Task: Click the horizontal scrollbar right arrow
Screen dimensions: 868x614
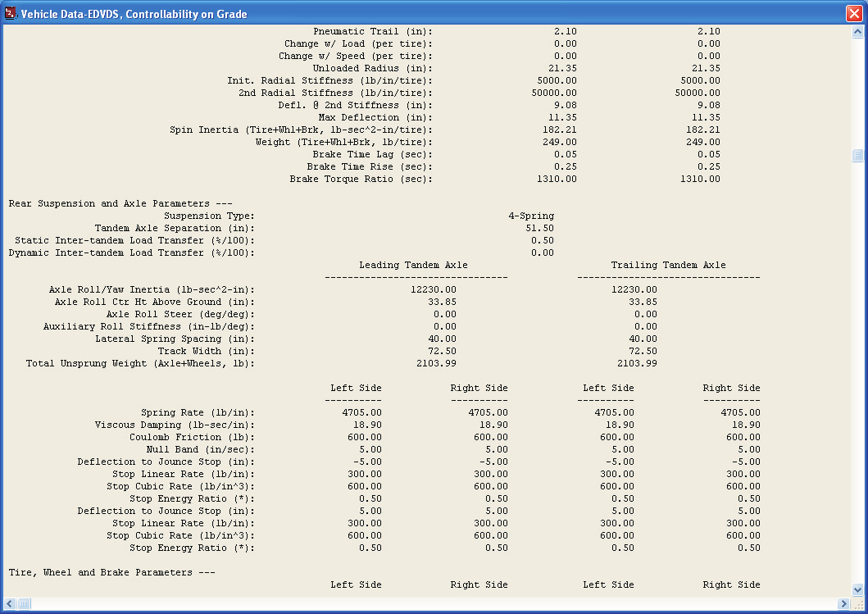Action: pyautogui.click(x=843, y=603)
